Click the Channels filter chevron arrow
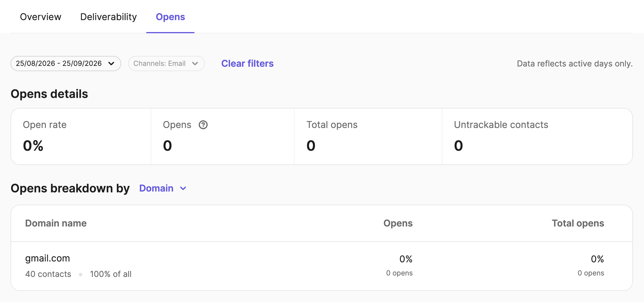This screenshot has width=644, height=302. coord(195,64)
